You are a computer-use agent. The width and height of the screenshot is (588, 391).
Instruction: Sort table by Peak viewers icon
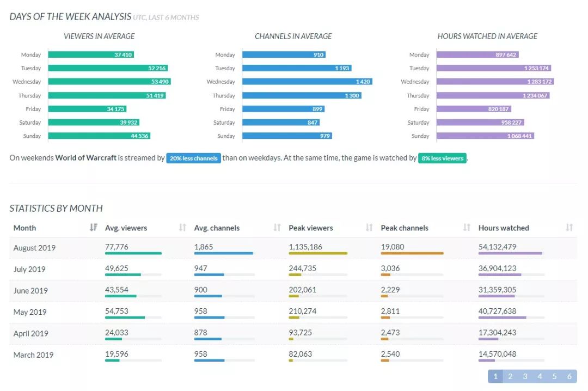pyautogui.click(x=369, y=228)
